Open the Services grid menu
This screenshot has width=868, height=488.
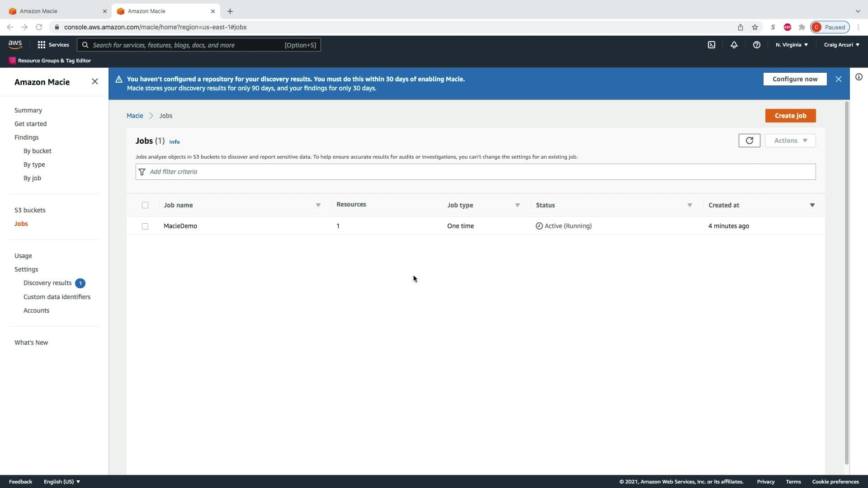click(x=53, y=45)
